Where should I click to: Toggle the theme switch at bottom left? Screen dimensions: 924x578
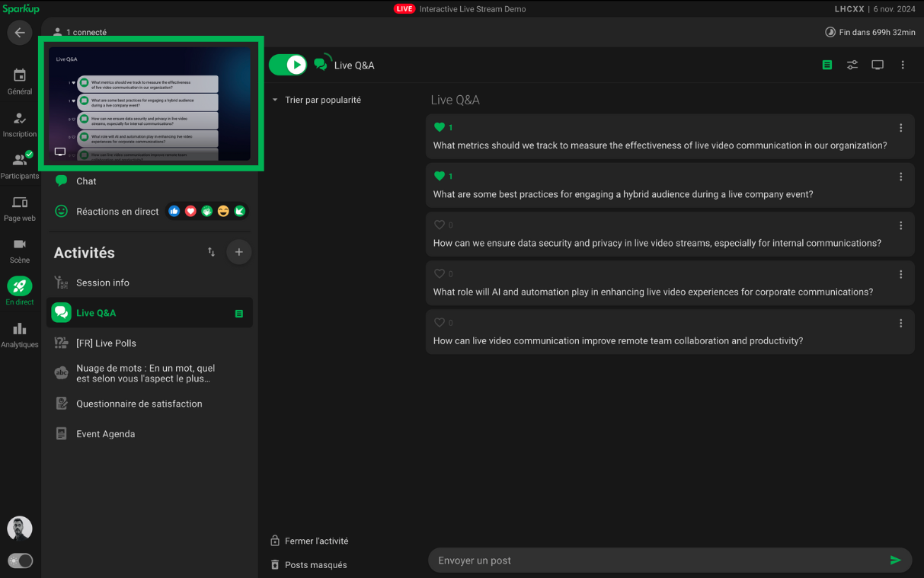tap(21, 561)
